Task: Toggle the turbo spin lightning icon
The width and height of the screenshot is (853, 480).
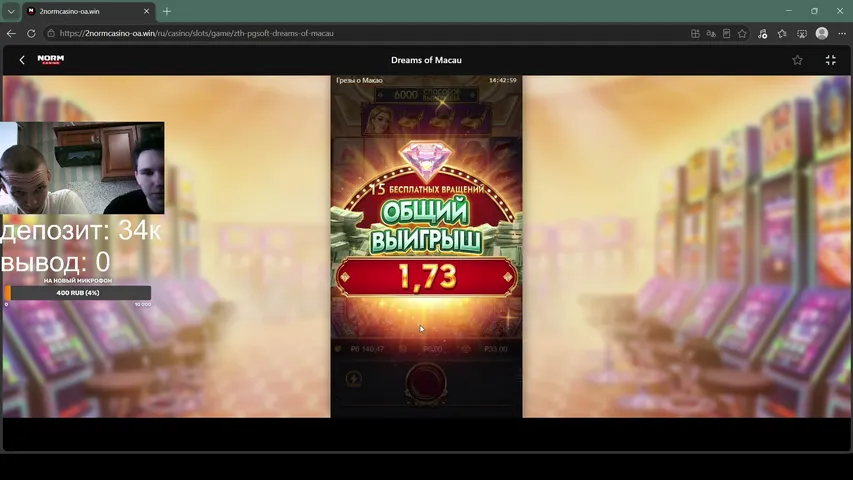Action: tap(354, 379)
